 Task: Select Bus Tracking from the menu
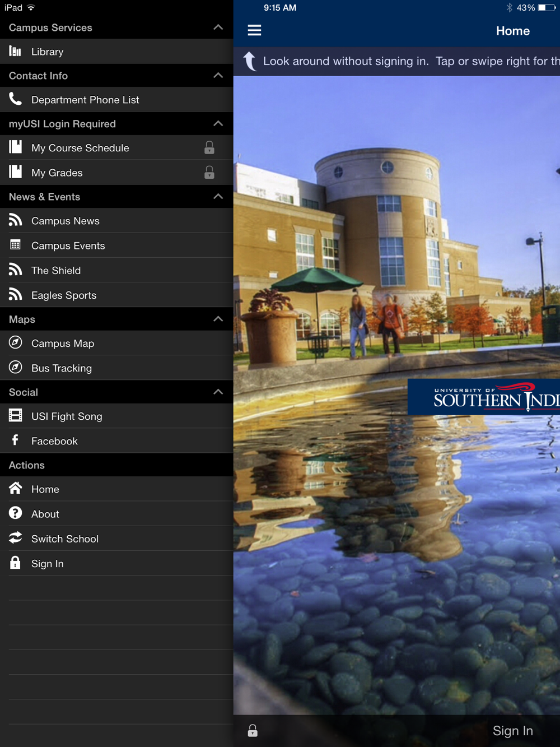click(x=62, y=368)
